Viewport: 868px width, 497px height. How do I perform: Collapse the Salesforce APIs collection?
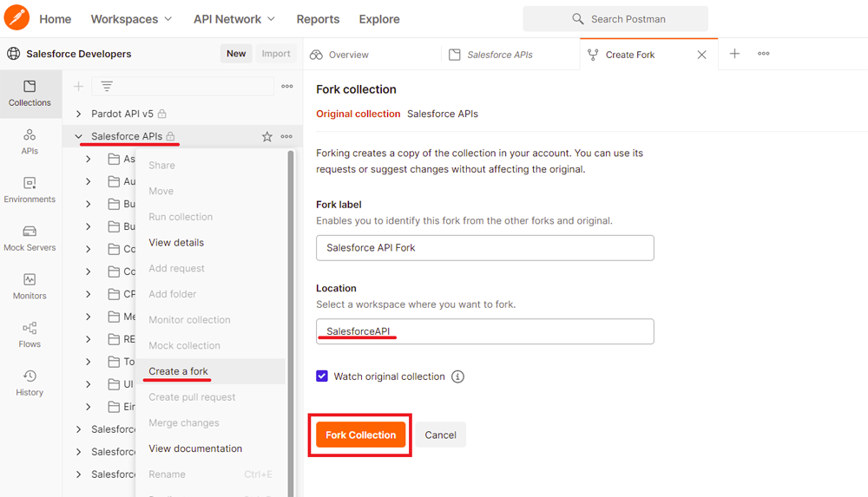79,136
